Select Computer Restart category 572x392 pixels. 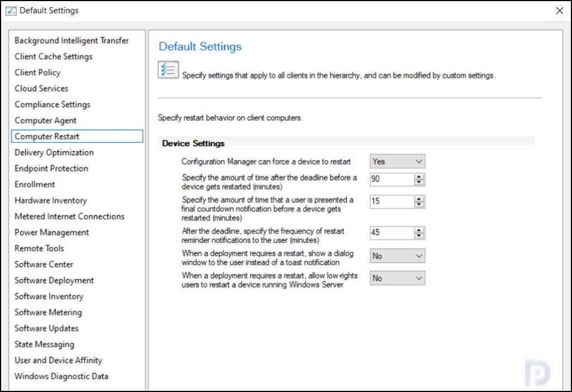[77, 136]
